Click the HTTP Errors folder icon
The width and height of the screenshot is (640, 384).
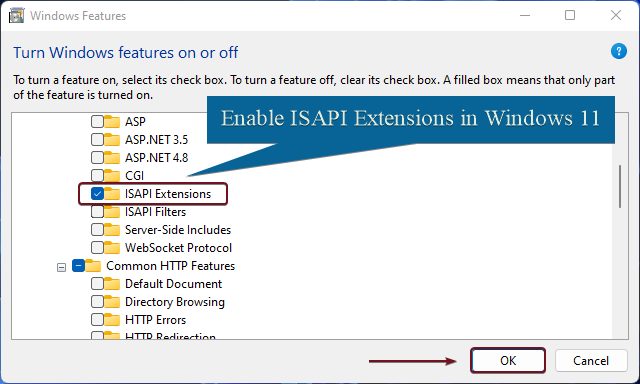pyautogui.click(x=112, y=320)
